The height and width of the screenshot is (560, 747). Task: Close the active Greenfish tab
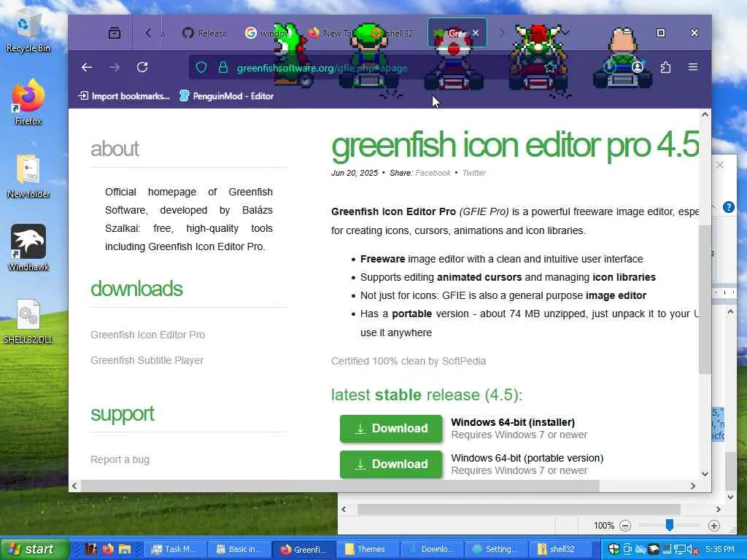(476, 34)
